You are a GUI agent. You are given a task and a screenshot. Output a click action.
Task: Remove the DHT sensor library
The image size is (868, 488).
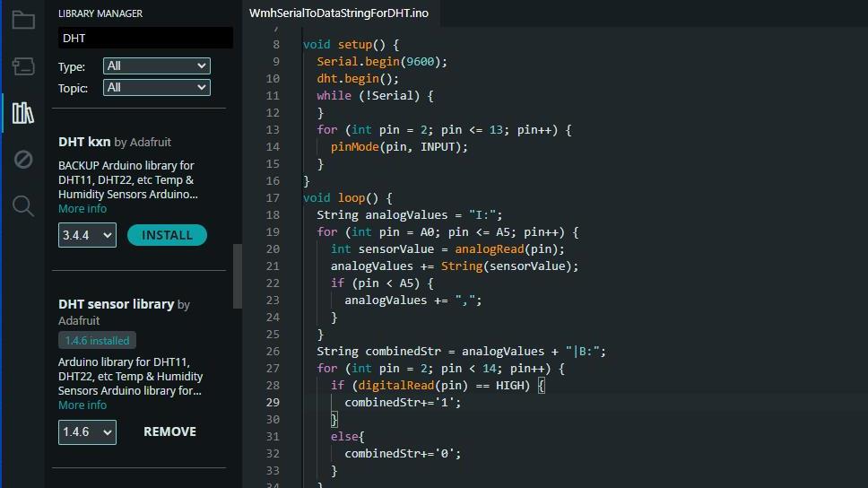pos(170,431)
